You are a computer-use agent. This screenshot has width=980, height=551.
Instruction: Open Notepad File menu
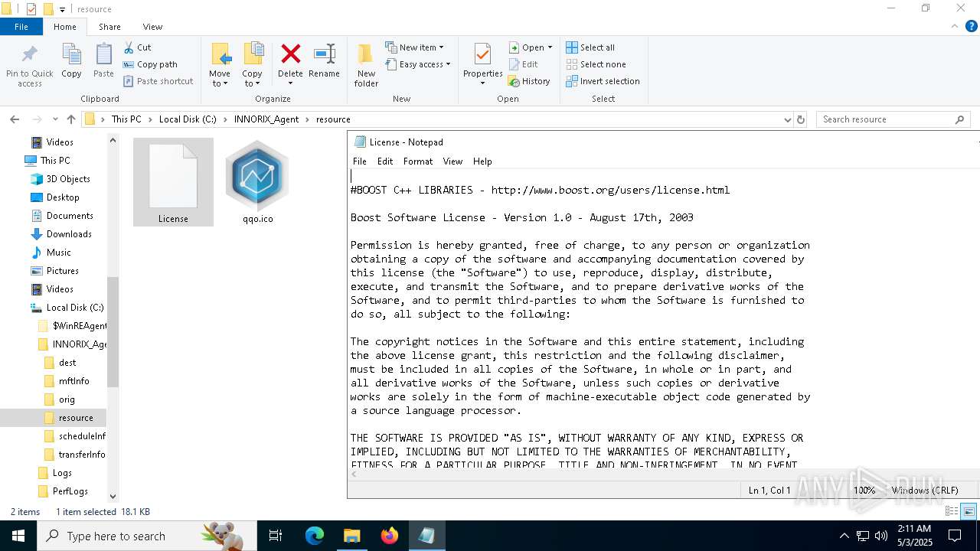[x=359, y=161]
